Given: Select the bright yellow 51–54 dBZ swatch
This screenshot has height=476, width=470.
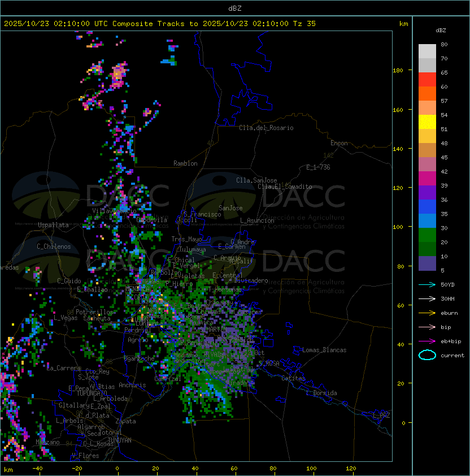Looking at the screenshot, I should [x=427, y=122].
